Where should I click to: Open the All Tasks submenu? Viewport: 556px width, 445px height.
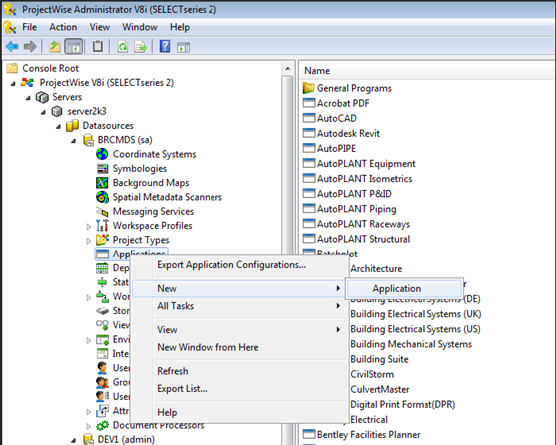click(x=239, y=306)
